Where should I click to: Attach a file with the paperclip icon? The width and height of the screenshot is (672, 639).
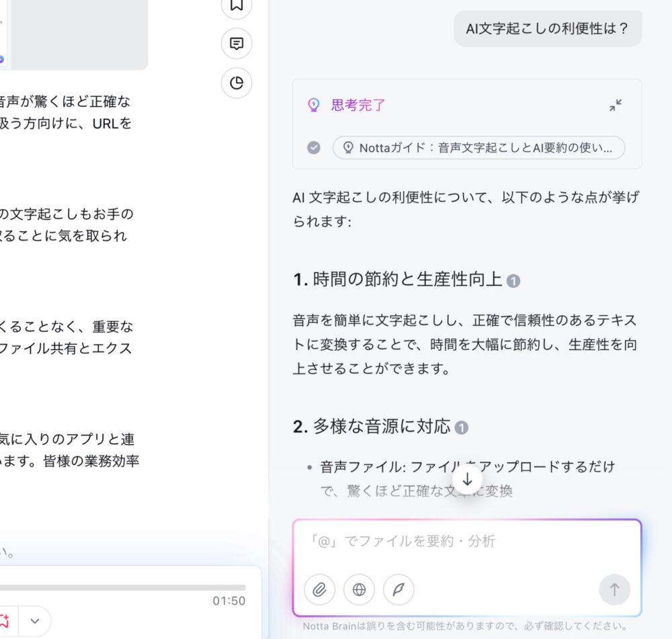click(319, 590)
